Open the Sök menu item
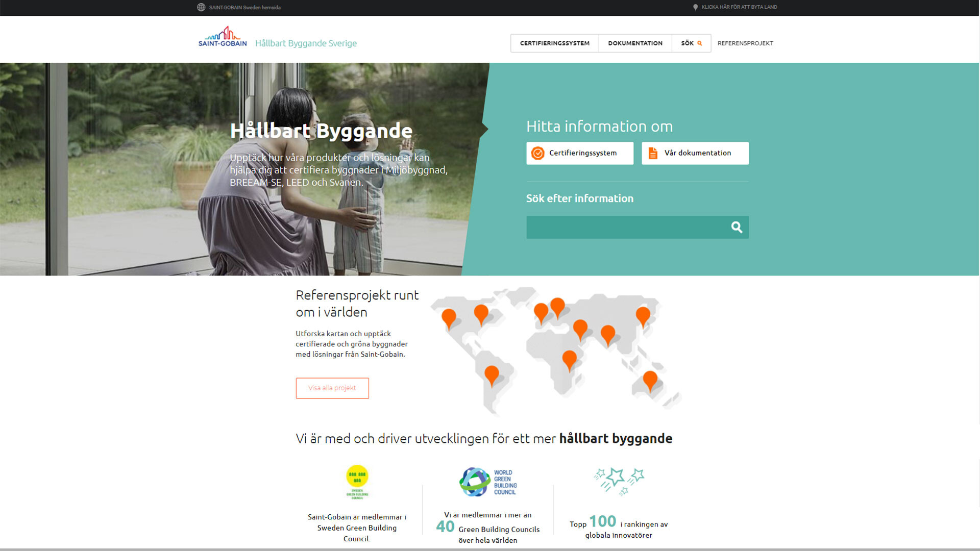 691,43
